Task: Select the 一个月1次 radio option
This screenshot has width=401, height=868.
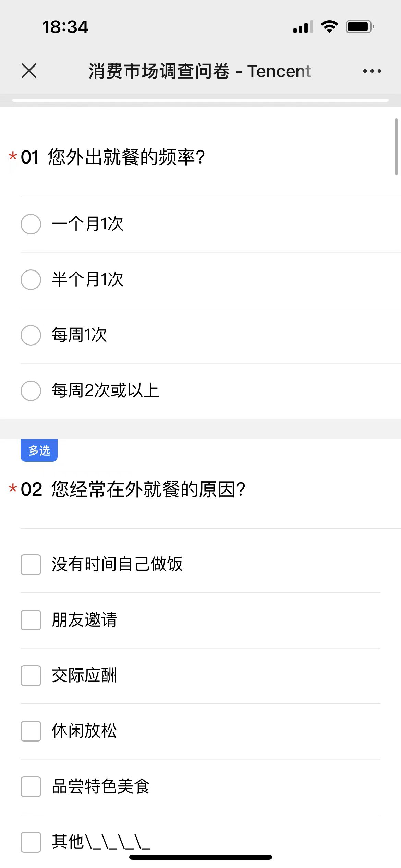Action: [31, 224]
